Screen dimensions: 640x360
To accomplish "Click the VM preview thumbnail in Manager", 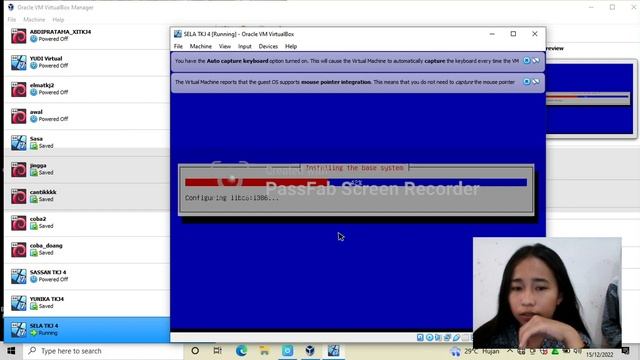I will [589, 98].
